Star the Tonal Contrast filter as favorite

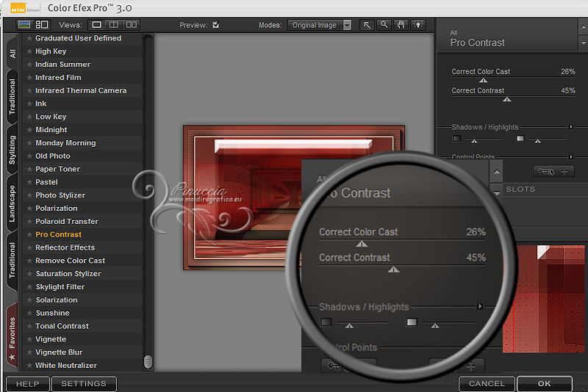coord(29,326)
